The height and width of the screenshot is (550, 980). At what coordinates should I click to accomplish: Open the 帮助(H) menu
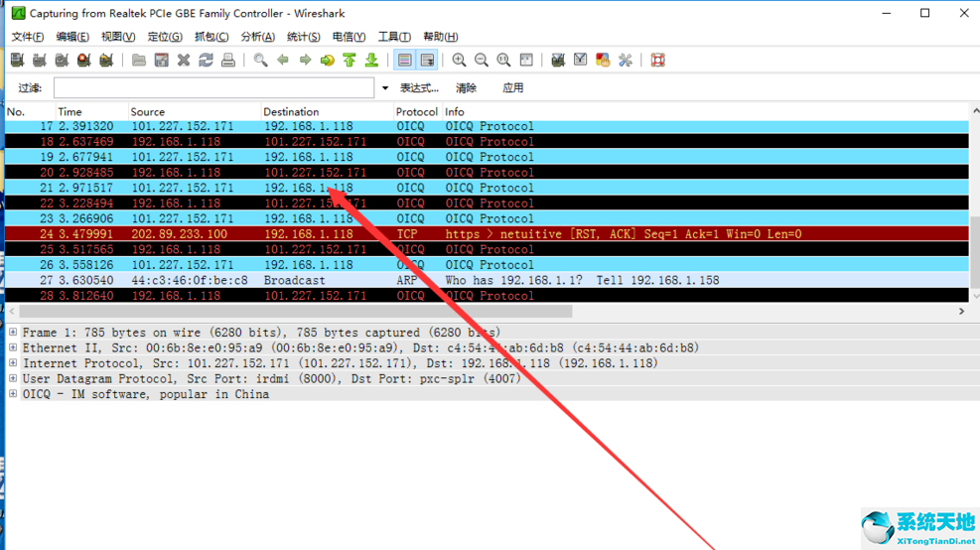point(441,37)
